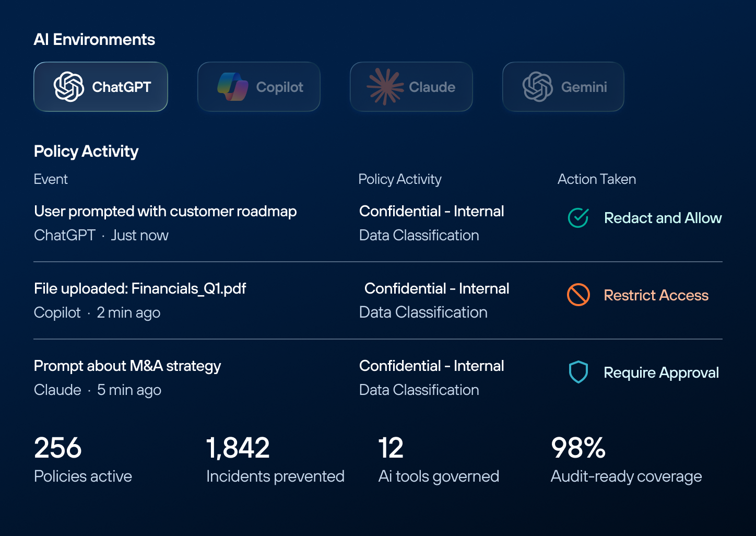Click the 'Copilot · 2 min ago' timestamp
756x536 pixels.
tap(97, 312)
